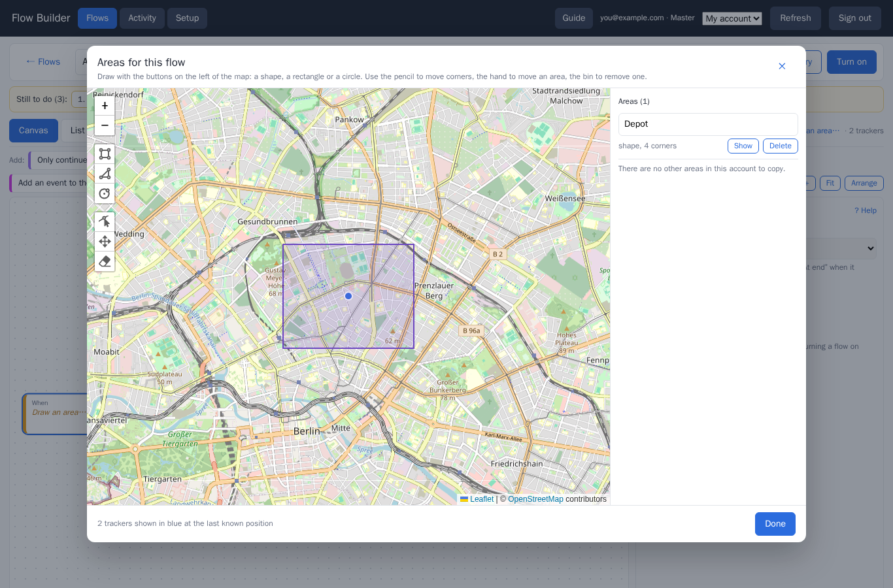Screen dimensions: 893x588
Task: Refresh the page data
Action: click(795, 18)
